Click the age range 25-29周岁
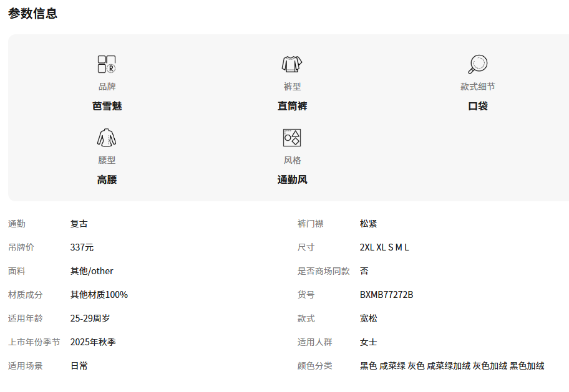Screen dimensions: 569x392 click(x=90, y=318)
